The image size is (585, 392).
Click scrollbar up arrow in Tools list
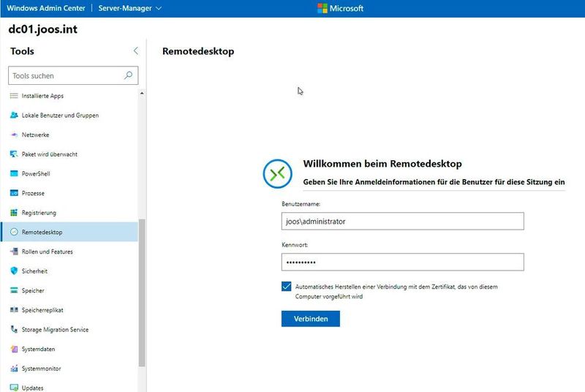[x=142, y=93]
